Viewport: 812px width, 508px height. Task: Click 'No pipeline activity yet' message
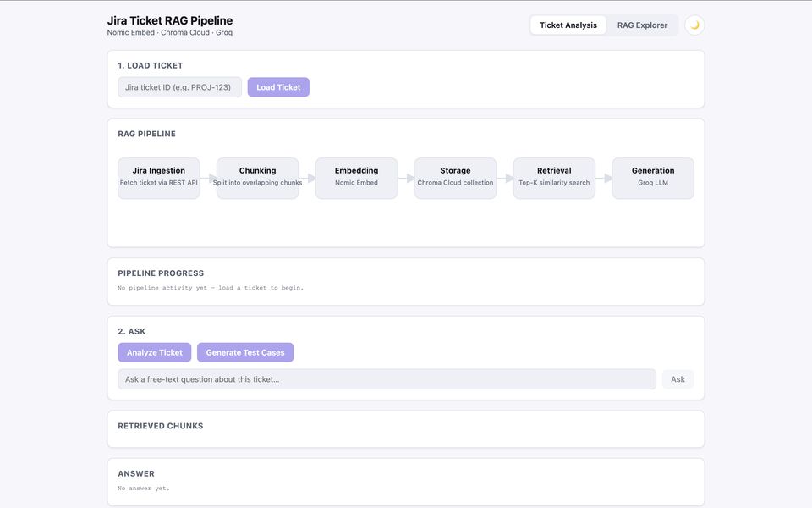[211, 288]
